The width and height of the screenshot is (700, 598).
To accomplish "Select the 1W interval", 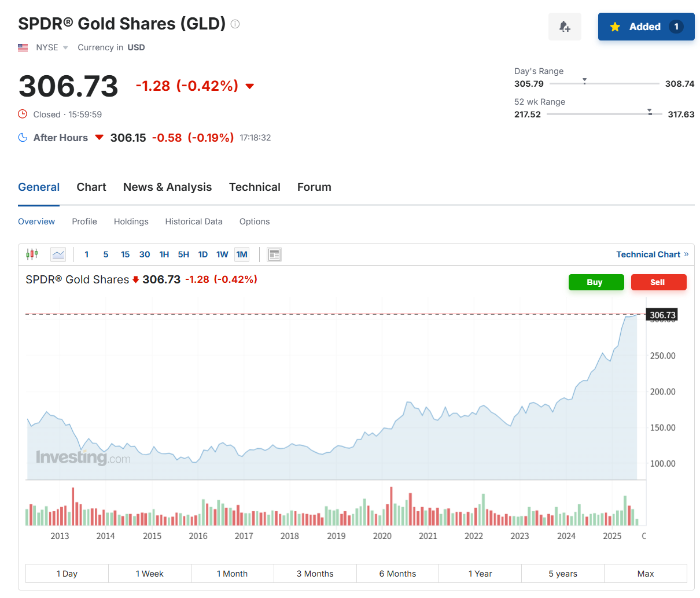I will pos(222,254).
